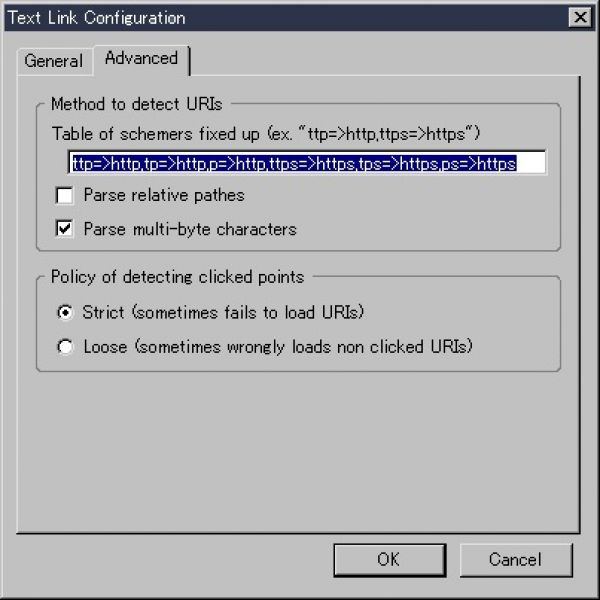This screenshot has height=600, width=600.
Task: Select the Advanced tab
Action: (x=141, y=58)
